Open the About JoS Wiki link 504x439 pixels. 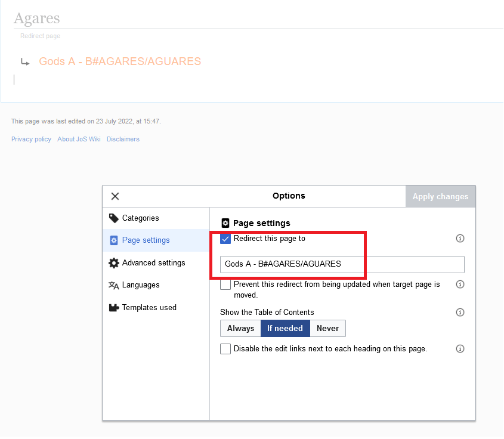click(79, 139)
